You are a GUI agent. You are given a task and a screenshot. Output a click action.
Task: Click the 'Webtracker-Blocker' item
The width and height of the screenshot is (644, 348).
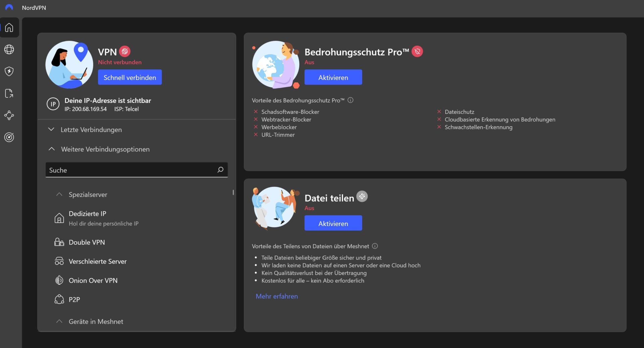pos(286,120)
